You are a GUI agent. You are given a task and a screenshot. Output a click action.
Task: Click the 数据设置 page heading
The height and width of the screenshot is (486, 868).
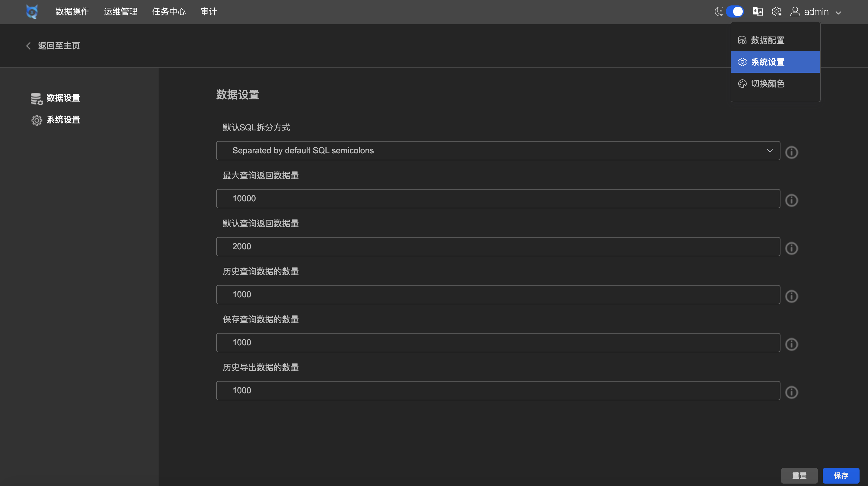(x=238, y=95)
